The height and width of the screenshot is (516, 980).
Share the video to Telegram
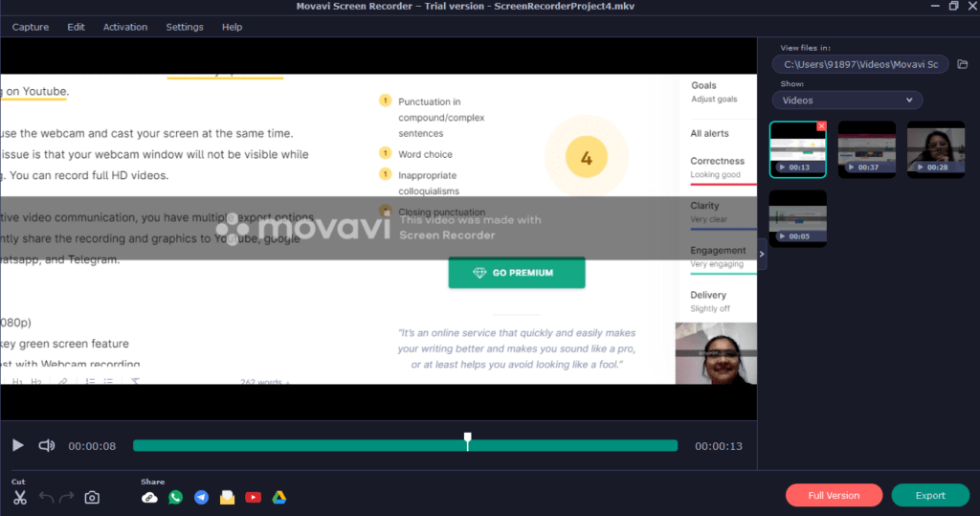pyautogui.click(x=201, y=497)
